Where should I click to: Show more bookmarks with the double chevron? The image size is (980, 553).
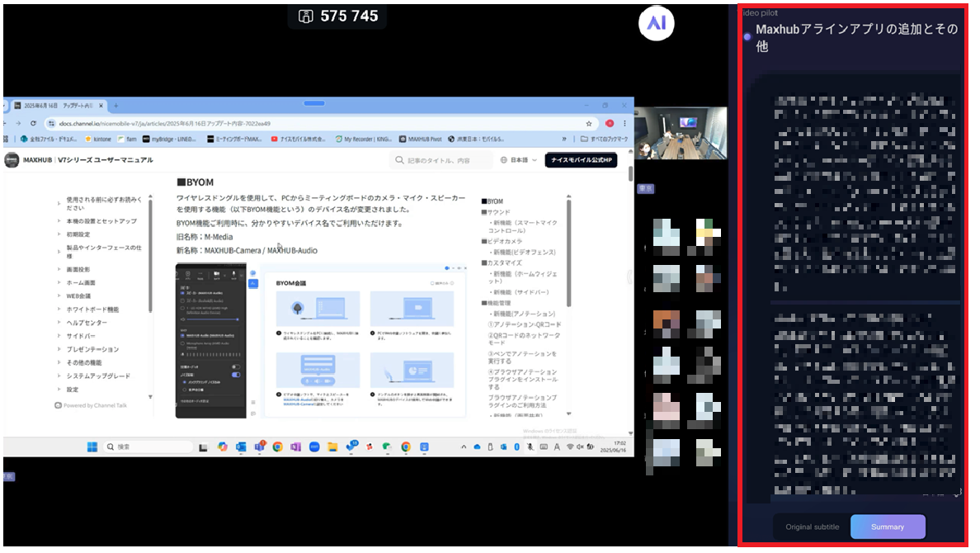pyautogui.click(x=564, y=139)
